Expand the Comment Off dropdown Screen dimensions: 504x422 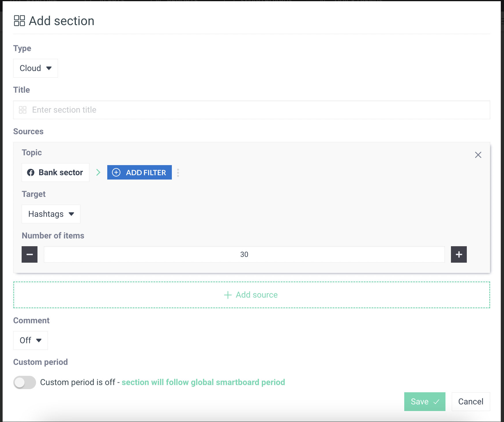(x=31, y=341)
